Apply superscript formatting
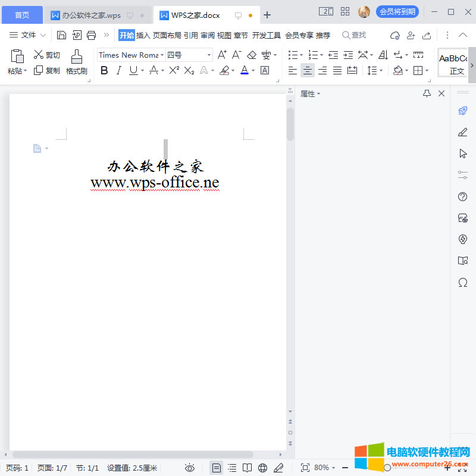The width and height of the screenshot is (476, 476). pos(173,70)
